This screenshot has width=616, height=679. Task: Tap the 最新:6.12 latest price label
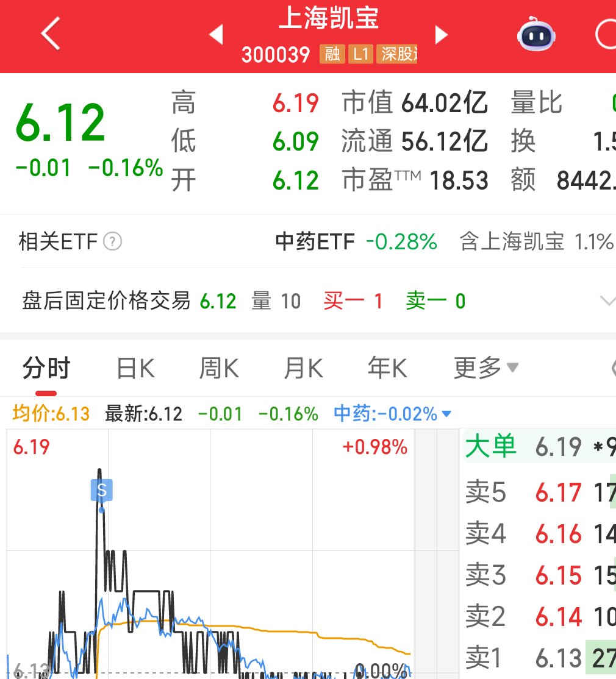point(143,413)
